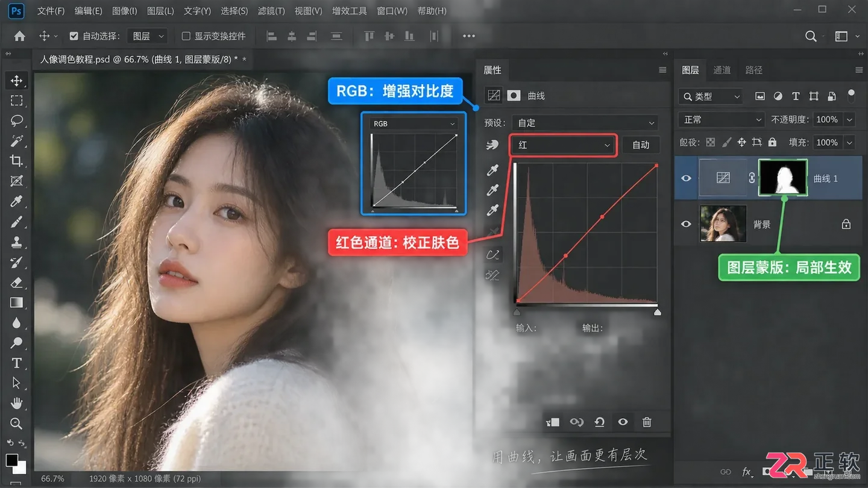The width and height of the screenshot is (868, 488).
Task: Toggle the layer filter switch
Action: click(x=851, y=96)
